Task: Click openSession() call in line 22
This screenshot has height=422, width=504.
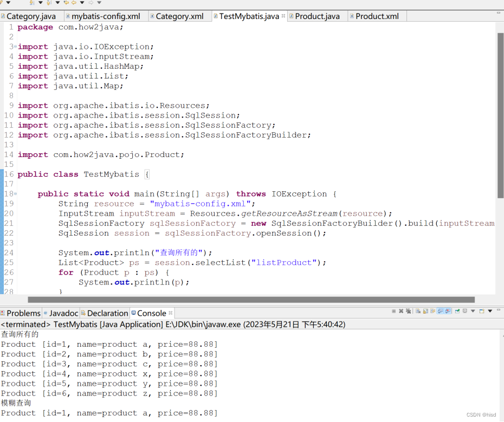Action: pyautogui.click(x=288, y=233)
